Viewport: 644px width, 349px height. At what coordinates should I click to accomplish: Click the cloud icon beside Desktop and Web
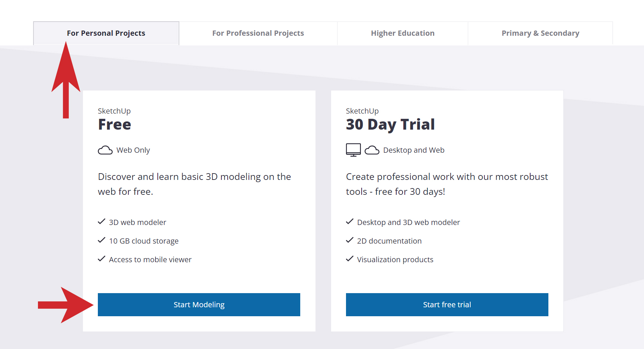372,150
